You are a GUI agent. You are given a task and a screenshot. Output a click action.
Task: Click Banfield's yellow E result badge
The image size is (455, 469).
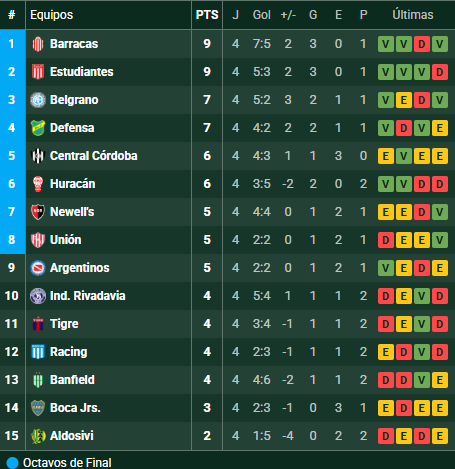point(440,380)
